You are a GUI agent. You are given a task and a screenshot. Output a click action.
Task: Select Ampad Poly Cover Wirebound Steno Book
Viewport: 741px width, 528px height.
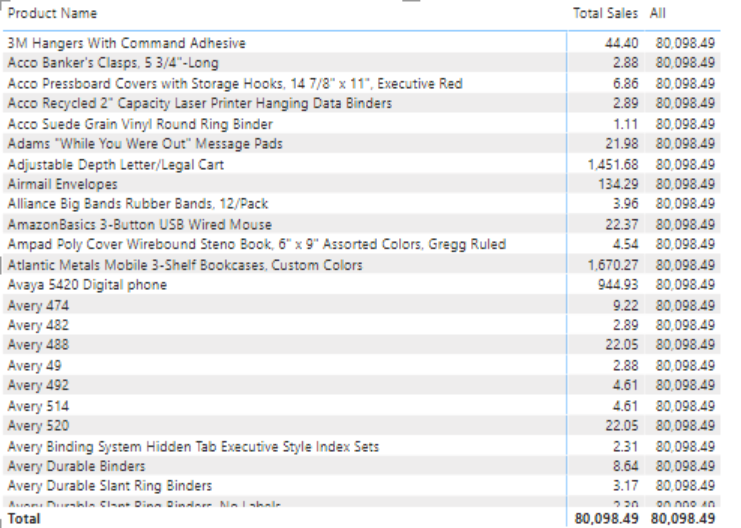257,244
